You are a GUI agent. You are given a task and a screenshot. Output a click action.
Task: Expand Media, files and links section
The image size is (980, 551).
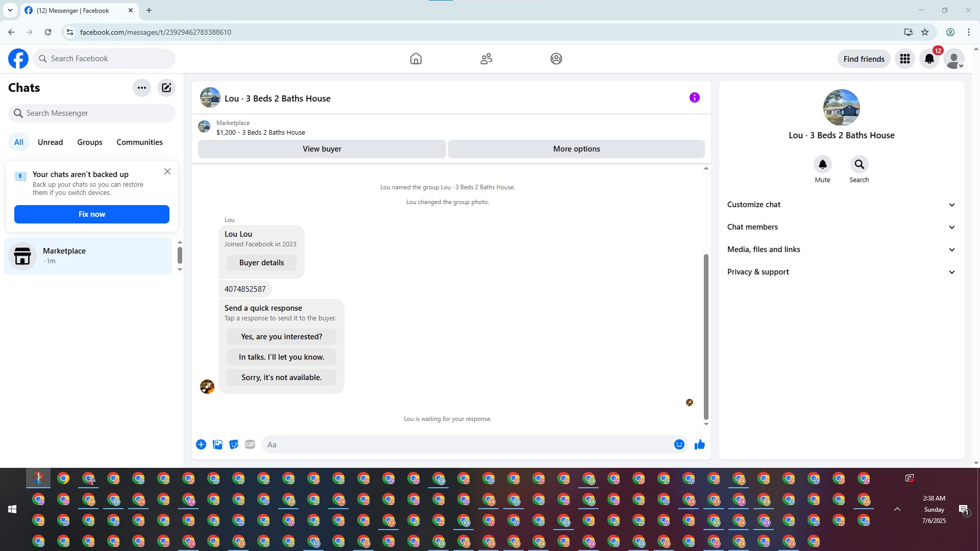(x=841, y=249)
